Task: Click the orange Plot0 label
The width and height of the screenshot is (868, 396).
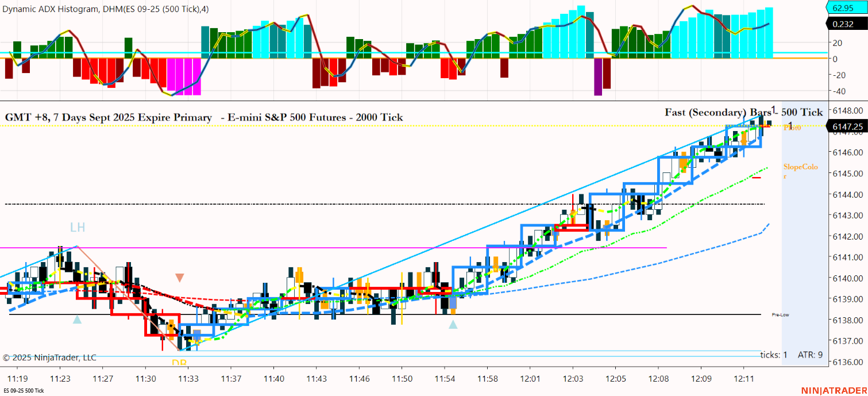Action: [x=791, y=128]
